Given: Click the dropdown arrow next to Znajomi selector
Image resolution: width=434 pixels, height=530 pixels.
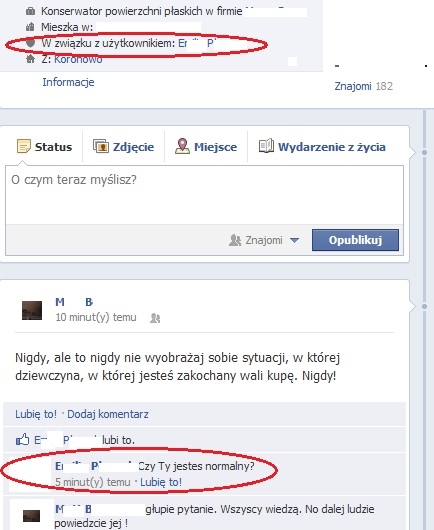Looking at the screenshot, I should click(294, 240).
